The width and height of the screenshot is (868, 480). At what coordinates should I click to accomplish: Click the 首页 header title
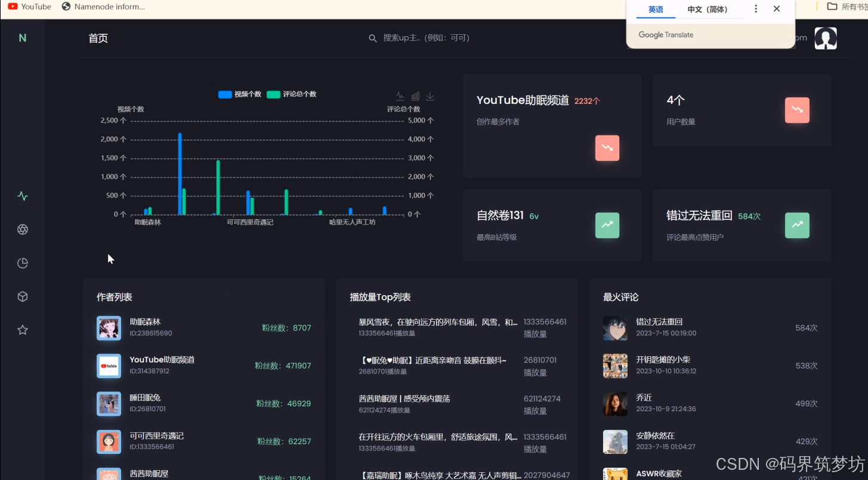[x=98, y=38]
